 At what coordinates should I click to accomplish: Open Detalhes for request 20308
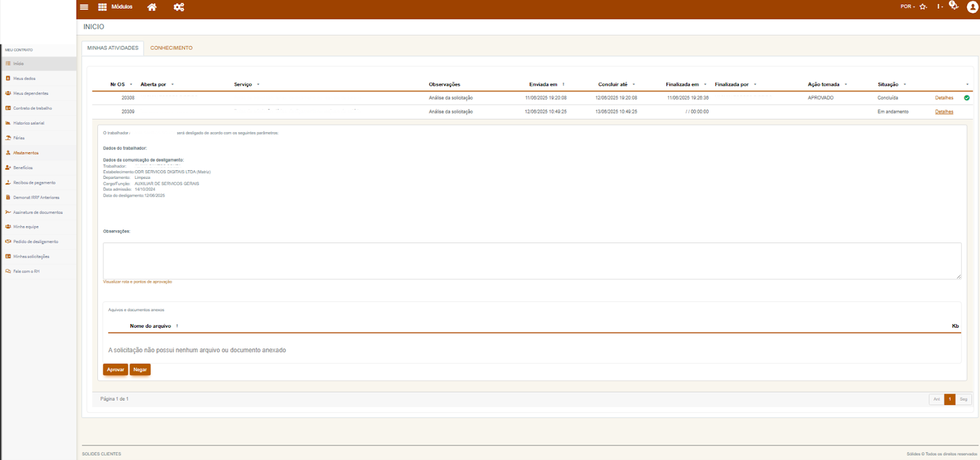click(x=944, y=98)
